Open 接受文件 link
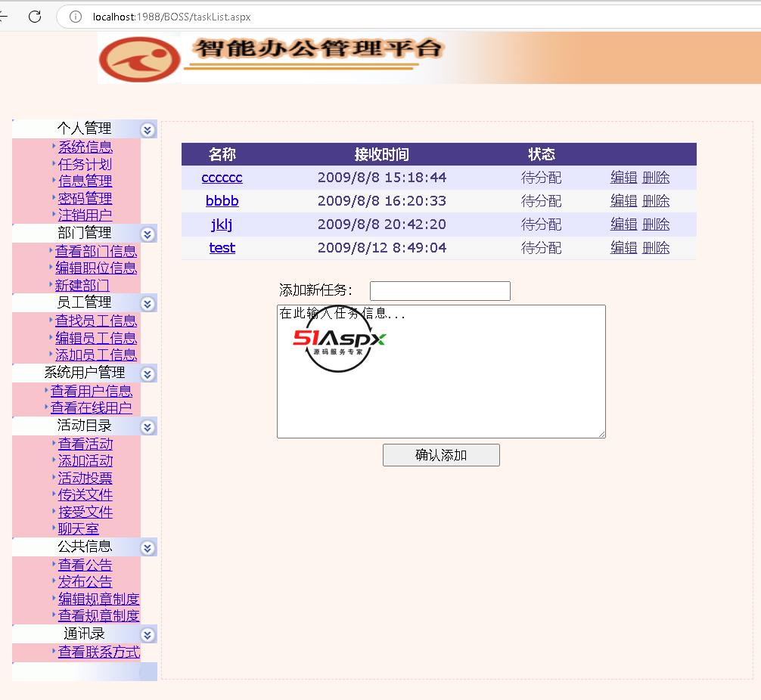 [x=85, y=512]
